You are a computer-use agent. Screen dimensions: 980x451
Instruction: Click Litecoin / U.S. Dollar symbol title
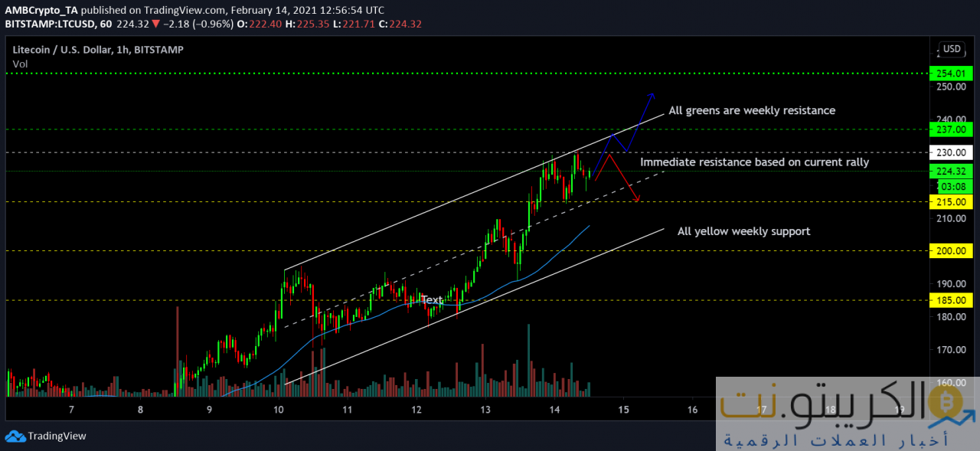[69, 50]
